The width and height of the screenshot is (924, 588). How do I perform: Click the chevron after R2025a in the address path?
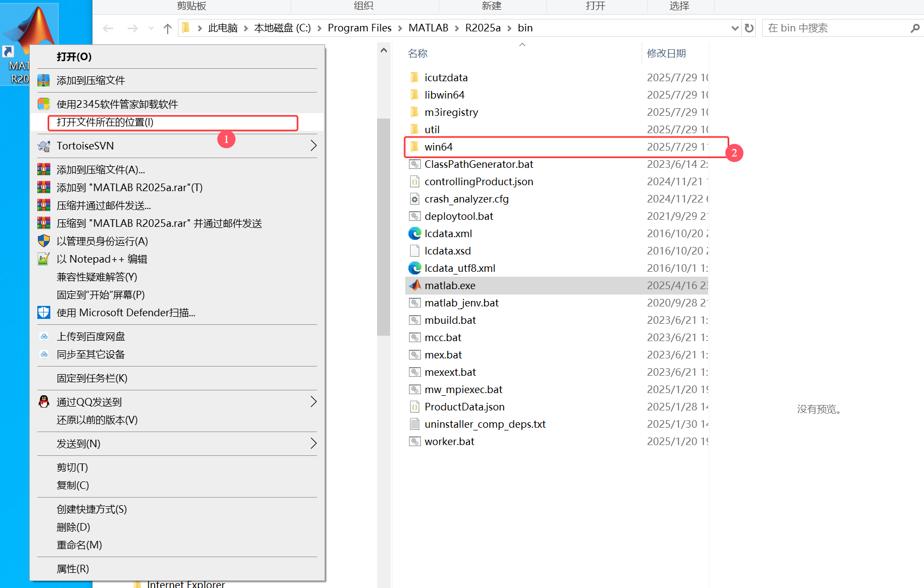coord(510,28)
